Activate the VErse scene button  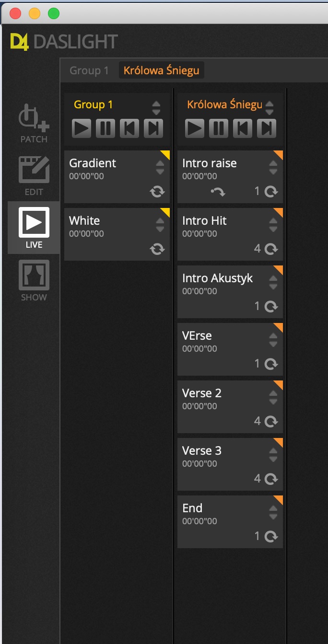pos(230,349)
